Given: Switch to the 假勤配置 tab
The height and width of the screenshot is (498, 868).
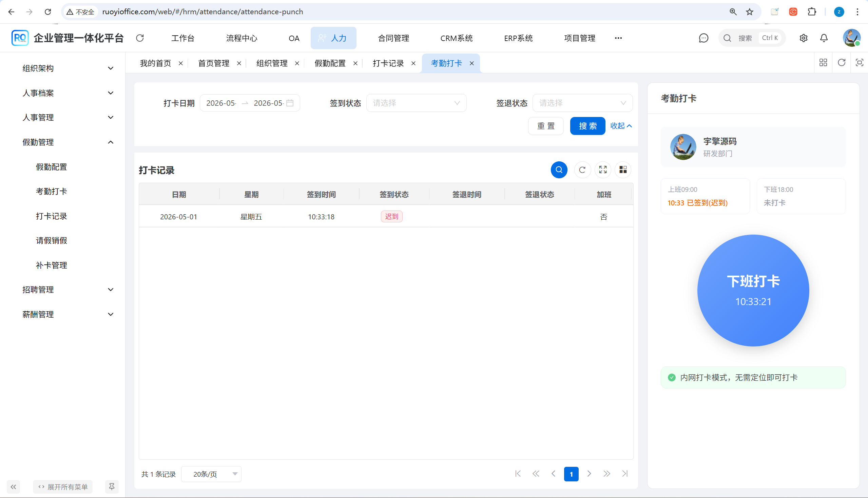Looking at the screenshot, I should [330, 63].
